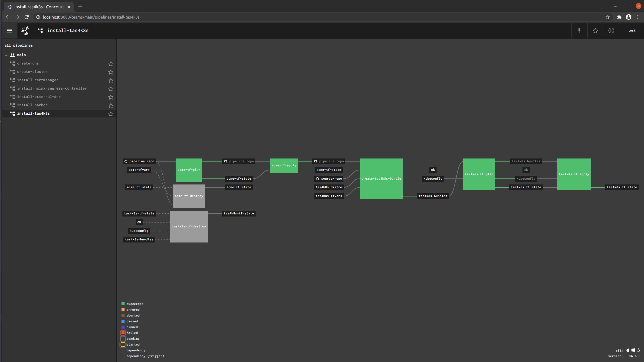Open the create-tas4k8s-bundle job

[381, 178]
